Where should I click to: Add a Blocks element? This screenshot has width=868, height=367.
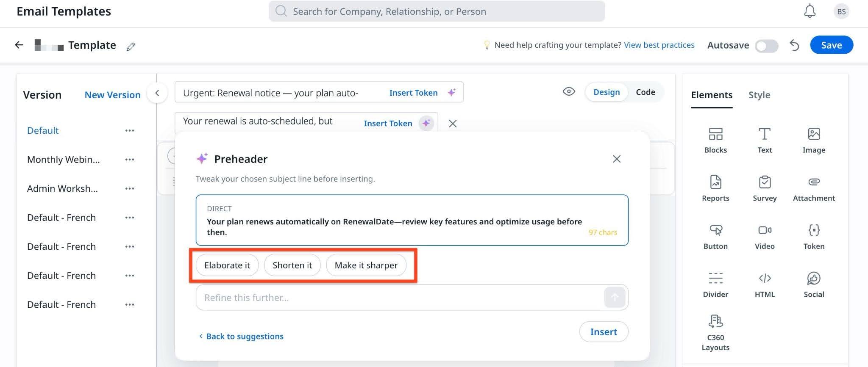pos(715,141)
